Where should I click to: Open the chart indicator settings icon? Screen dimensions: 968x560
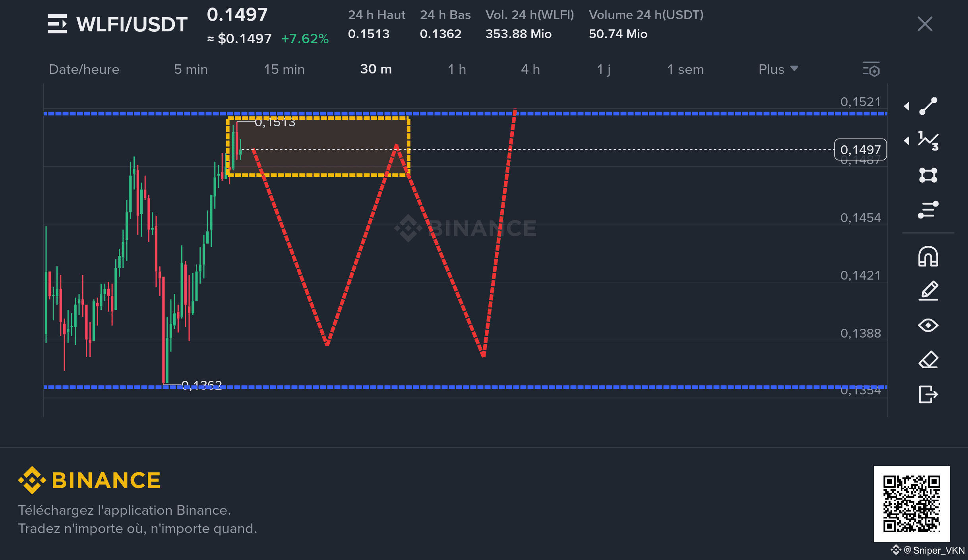(x=871, y=70)
